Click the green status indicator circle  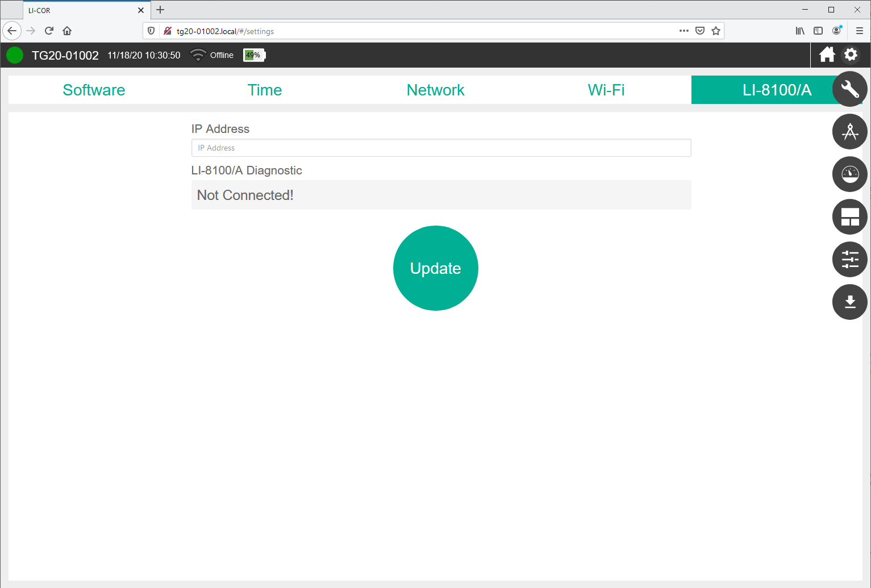click(15, 55)
